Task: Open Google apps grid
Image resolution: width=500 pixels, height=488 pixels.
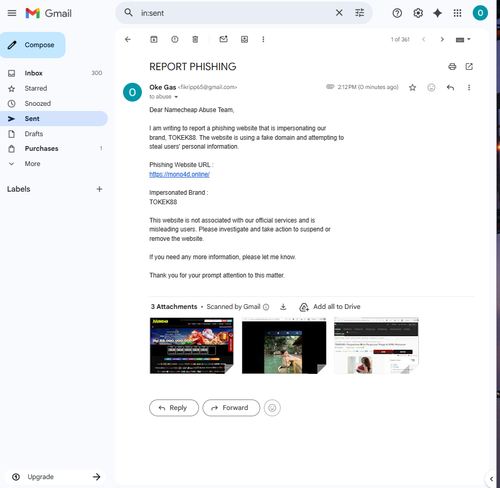Action: 457,13
